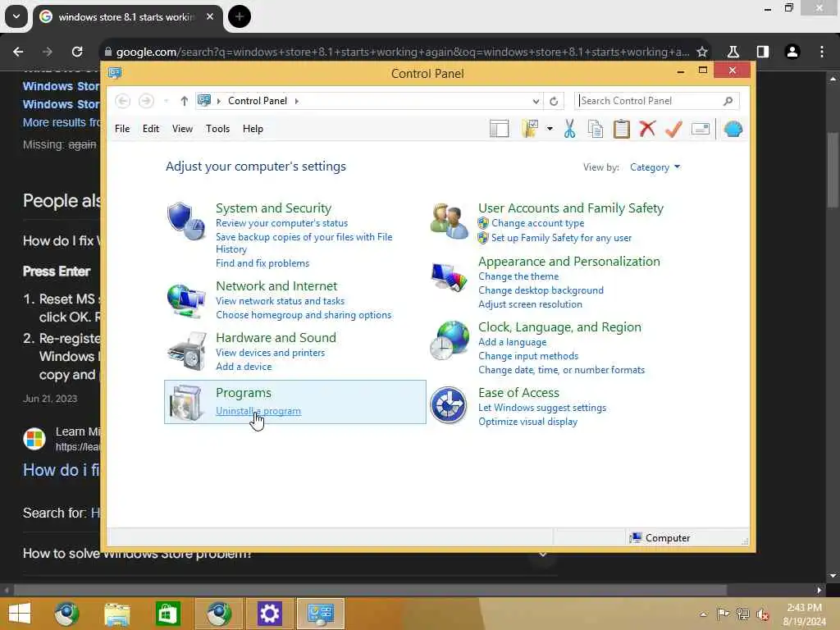Click the System and Security shield icon
The height and width of the screenshot is (630, 840).
pyautogui.click(x=185, y=221)
